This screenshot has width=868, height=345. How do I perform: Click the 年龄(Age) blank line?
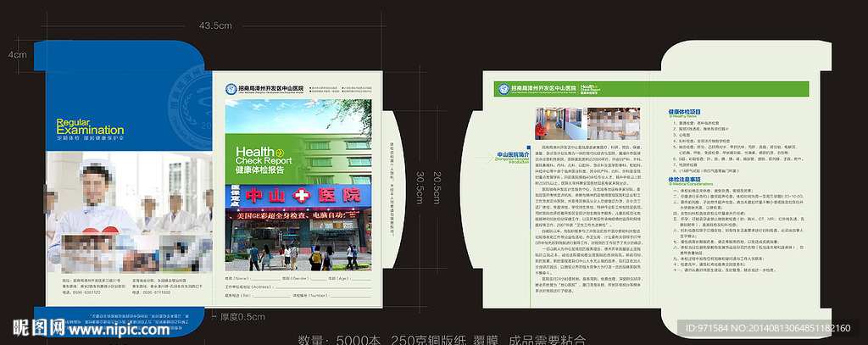click(x=361, y=279)
